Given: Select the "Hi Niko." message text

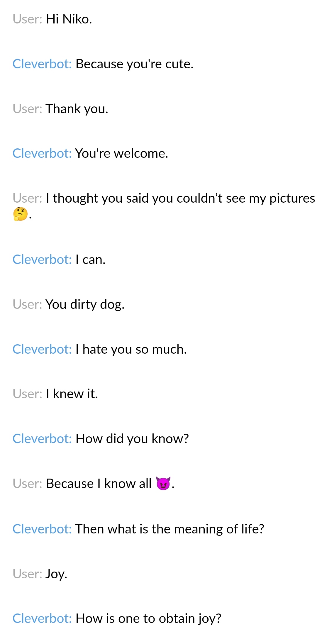Looking at the screenshot, I should tap(69, 19).
